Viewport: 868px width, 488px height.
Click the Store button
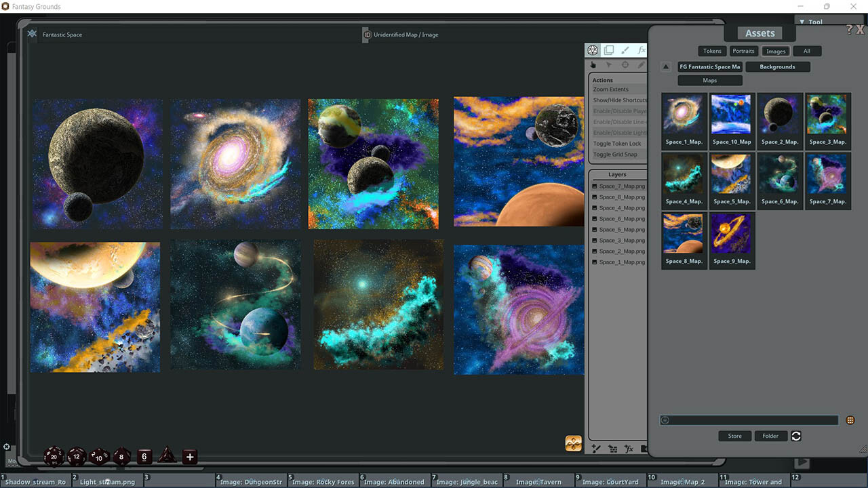coord(734,436)
